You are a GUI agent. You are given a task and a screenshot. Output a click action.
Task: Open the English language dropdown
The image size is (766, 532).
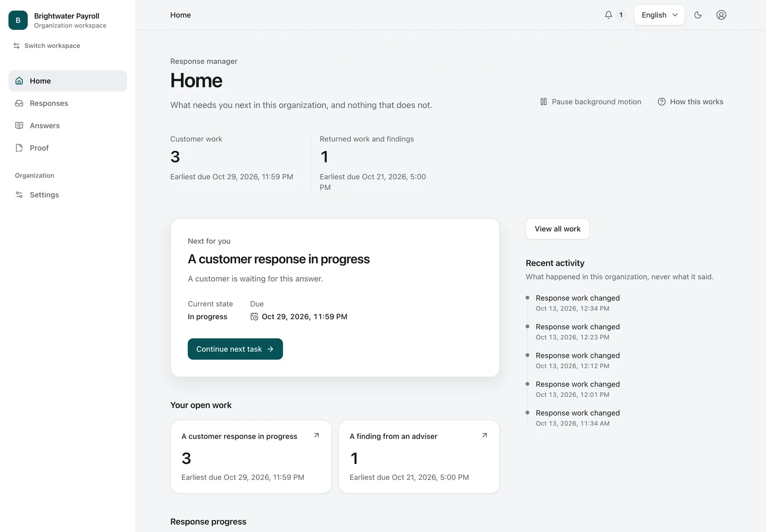[659, 15]
